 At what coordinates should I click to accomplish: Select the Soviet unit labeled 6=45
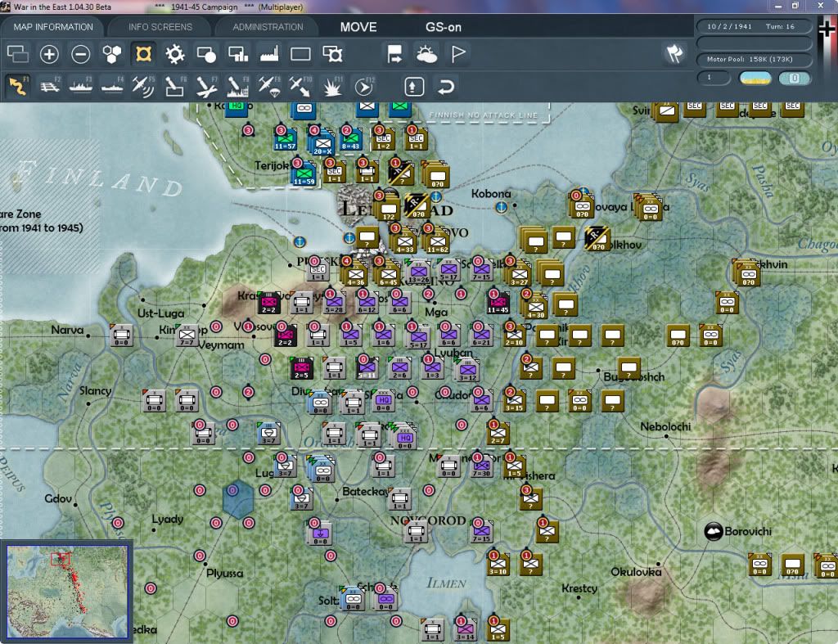tap(388, 274)
